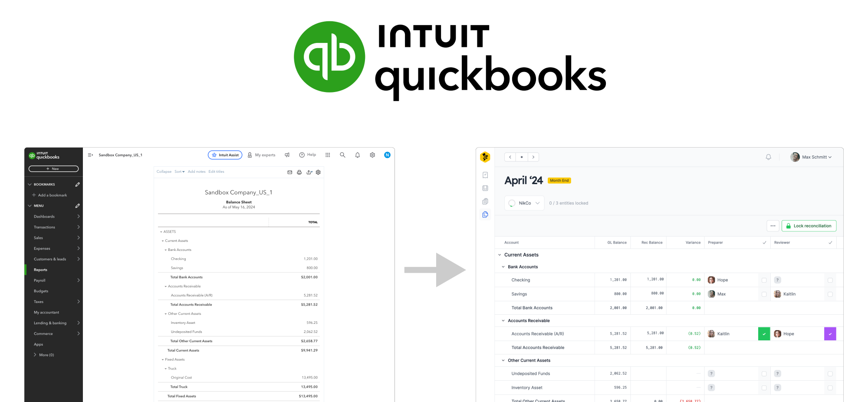The image size is (868, 402).
Task: Check preparer box for Undeposited Funds
Action: [x=764, y=374]
